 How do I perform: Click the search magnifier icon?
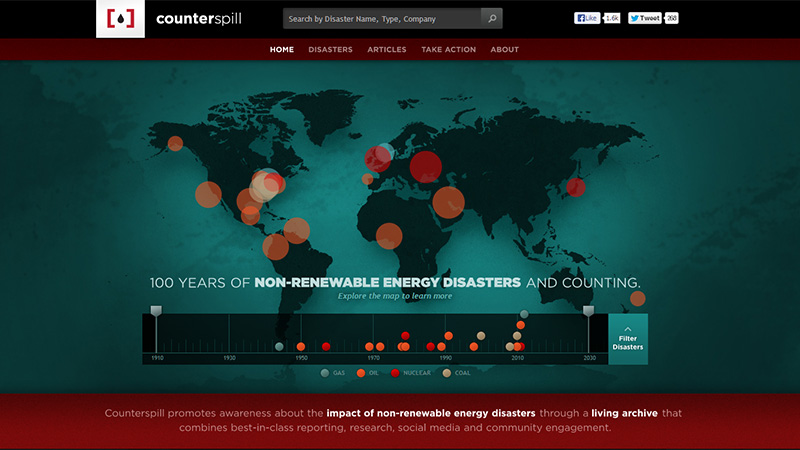point(492,18)
